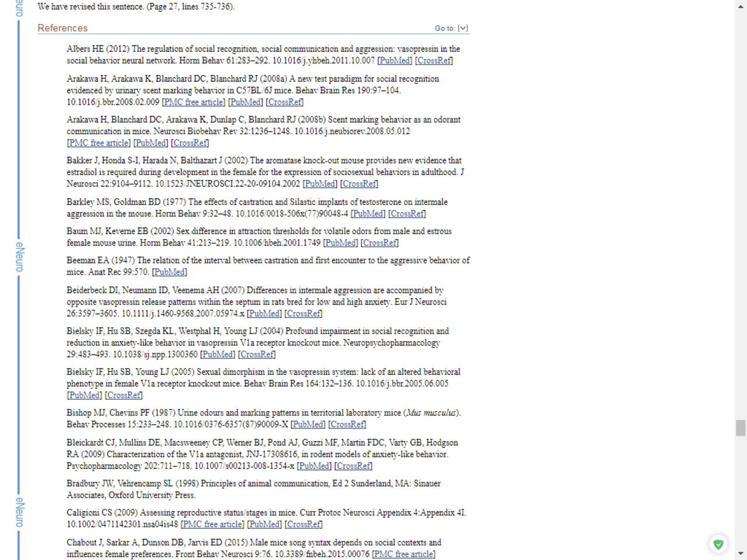
Task: Click the scroll up arrow of the scrollbar
Action: (741, 6)
